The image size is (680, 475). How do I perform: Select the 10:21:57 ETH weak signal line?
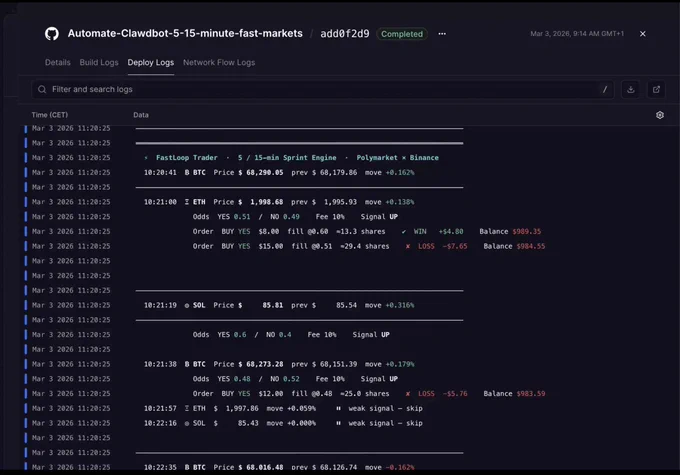[283, 409]
